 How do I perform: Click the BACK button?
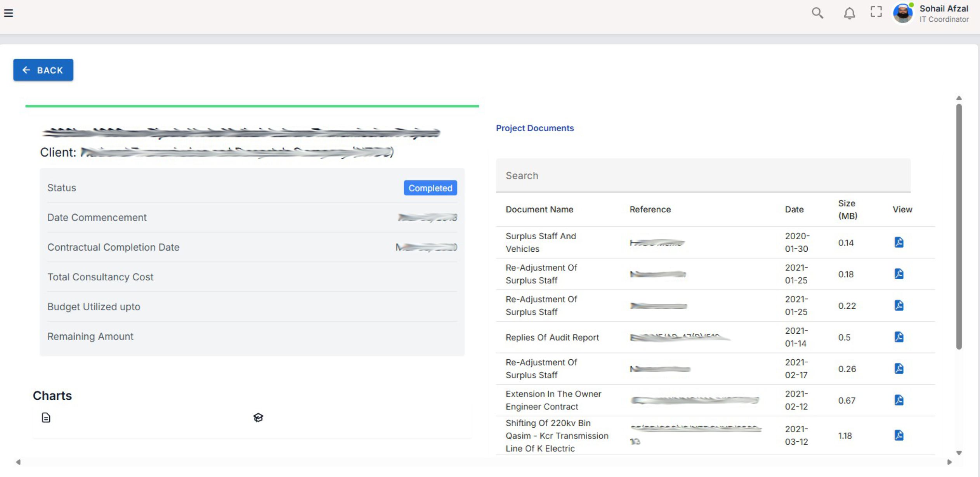pos(43,70)
